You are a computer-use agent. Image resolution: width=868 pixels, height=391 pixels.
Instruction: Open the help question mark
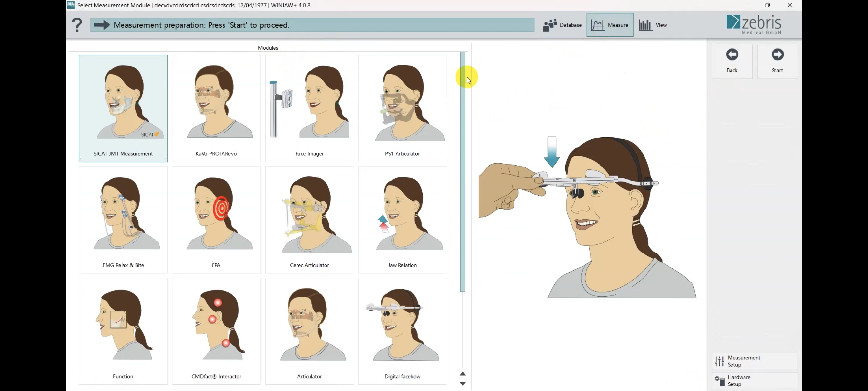(77, 25)
